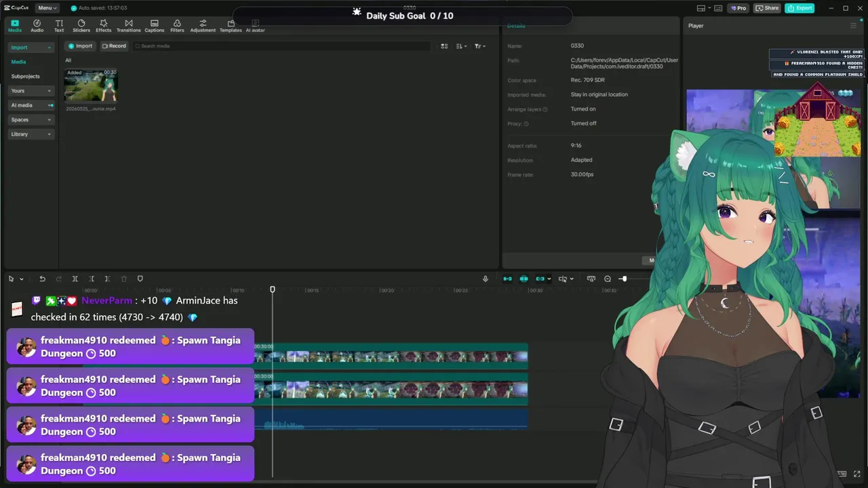The height and width of the screenshot is (488, 868).
Task: Open the media sort dropdown
Action: click(x=460, y=46)
